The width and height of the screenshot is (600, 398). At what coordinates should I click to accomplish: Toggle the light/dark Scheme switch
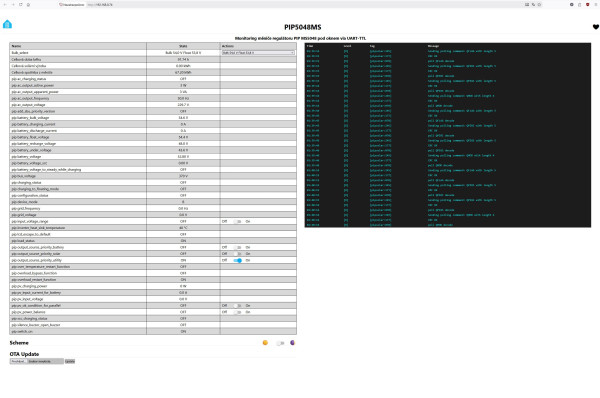point(280,343)
